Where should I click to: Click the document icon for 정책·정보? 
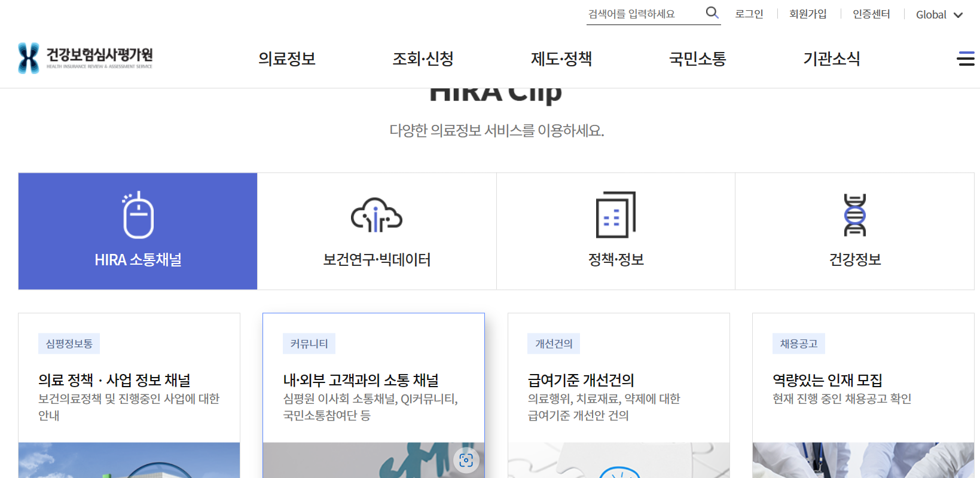(616, 215)
